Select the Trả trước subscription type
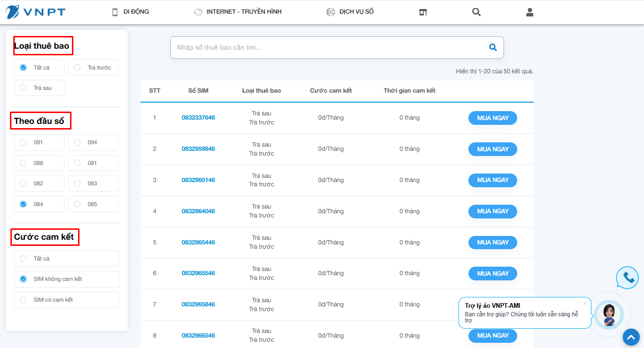Image resolution: width=644 pixels, height=348 pixels. [93, 68]
